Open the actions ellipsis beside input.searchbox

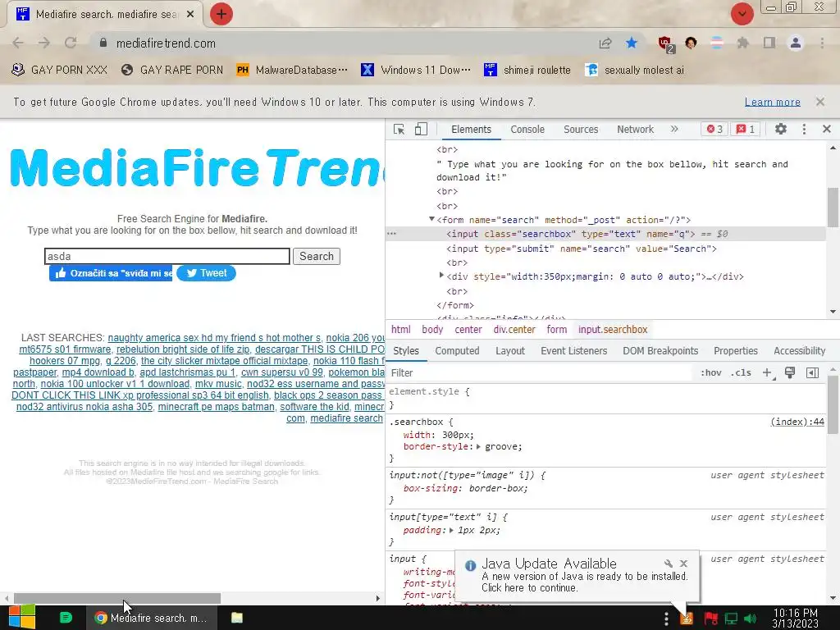(x=391, y=234)
